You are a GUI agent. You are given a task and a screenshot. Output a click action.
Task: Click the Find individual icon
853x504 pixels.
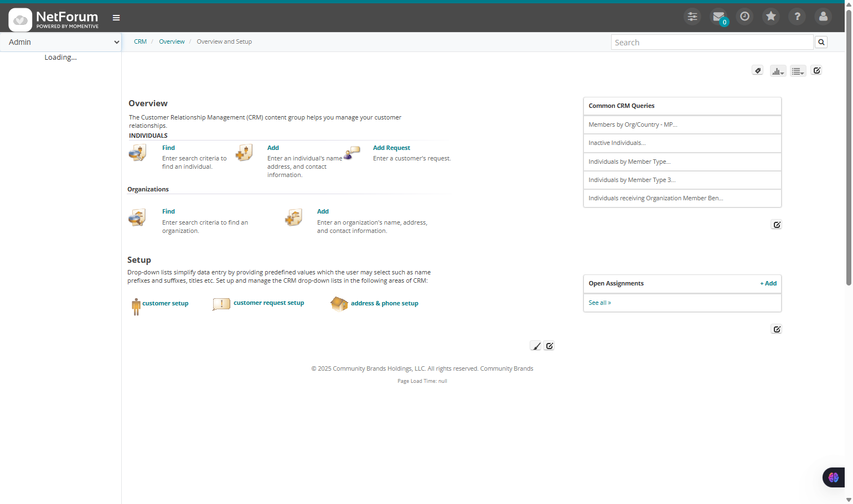point(138,153)
